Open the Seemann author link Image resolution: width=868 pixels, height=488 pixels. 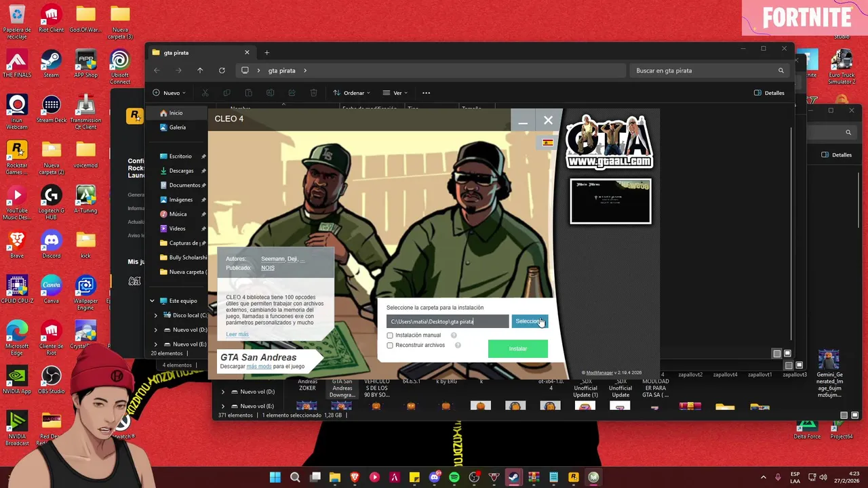273,259
